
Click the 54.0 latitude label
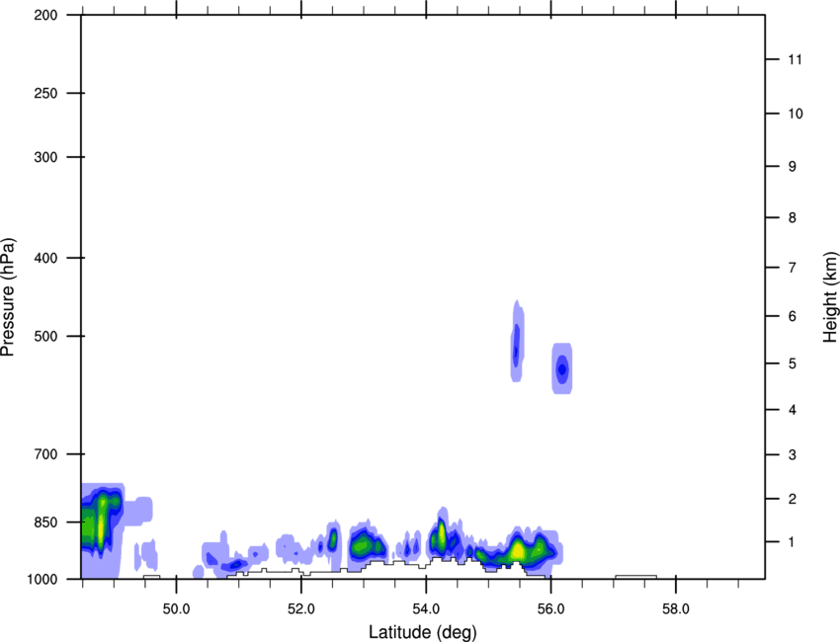tap(427, 609)
